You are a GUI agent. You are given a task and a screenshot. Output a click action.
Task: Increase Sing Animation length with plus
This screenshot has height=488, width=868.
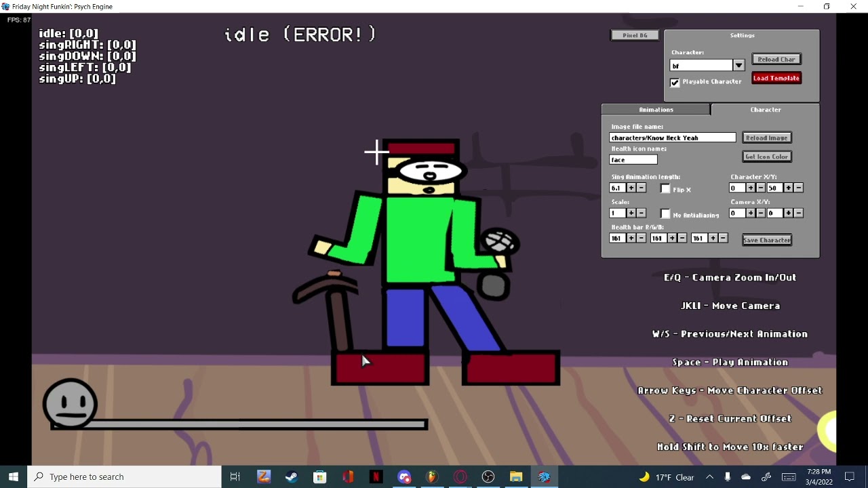[631, 188]
